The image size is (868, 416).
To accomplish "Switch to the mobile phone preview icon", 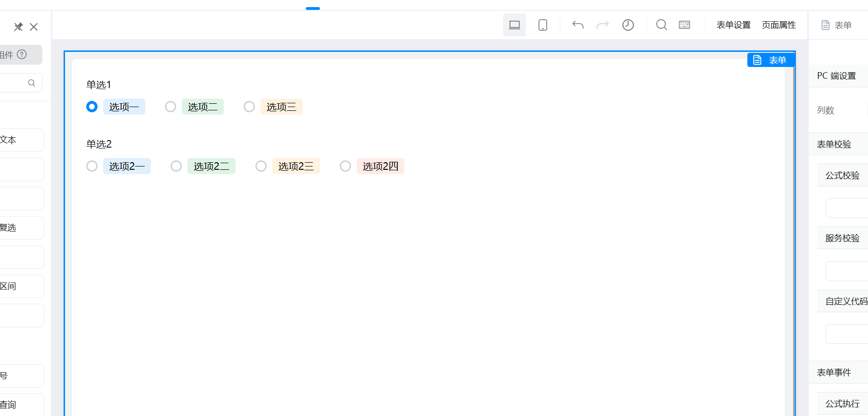I will tap(543, 25).
